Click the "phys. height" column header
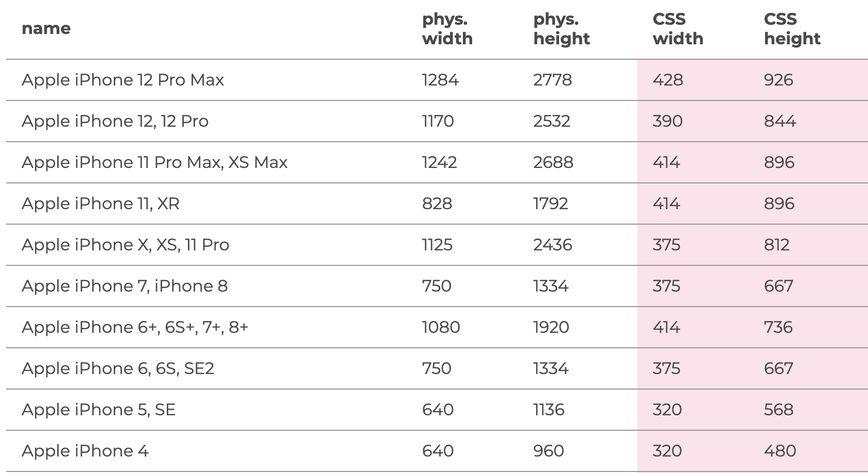The image size is (868, 473). coord(561,29)
